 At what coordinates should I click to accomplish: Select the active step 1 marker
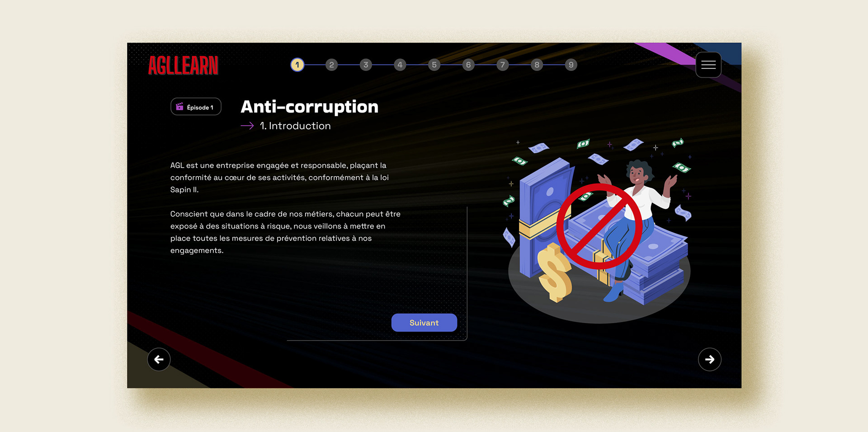(x=297, y=65)
